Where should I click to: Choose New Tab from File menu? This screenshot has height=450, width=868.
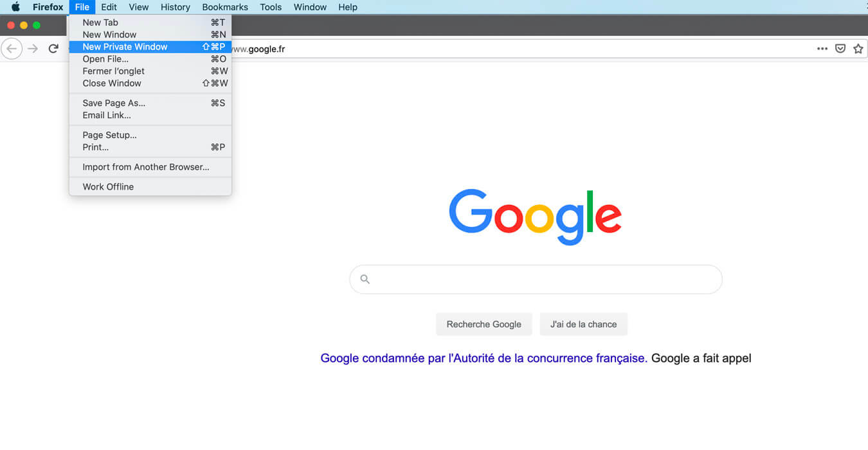pyautogui.click(x=150, y=22)
